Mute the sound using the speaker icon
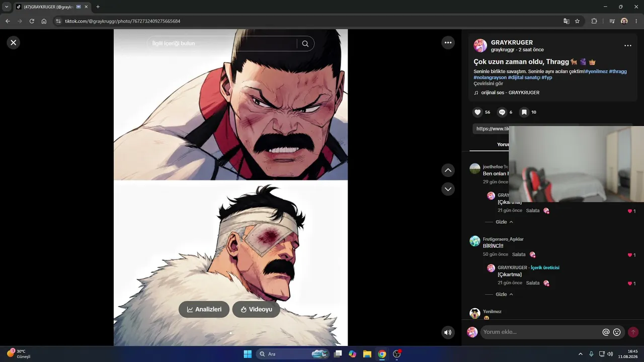This screenshot has height=362, width=644. (x=448, y=332)
